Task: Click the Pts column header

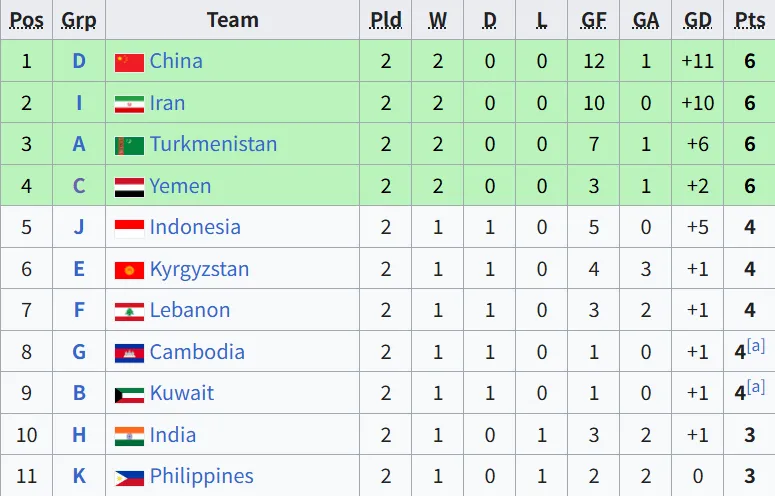Action: pyautogui.click(x=749, y=20)
